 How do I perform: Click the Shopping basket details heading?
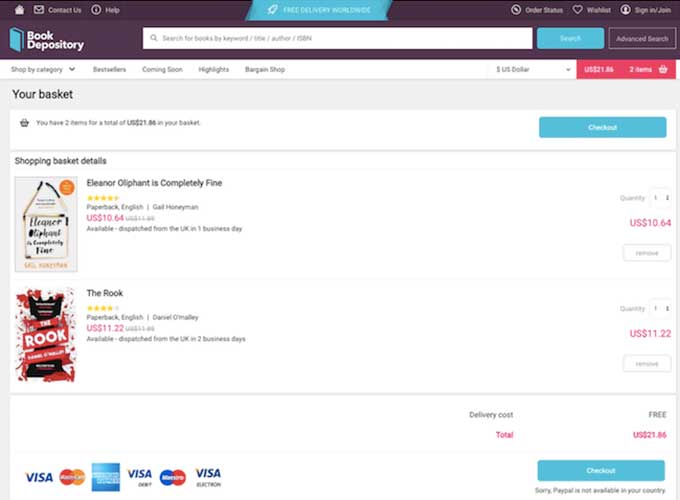point(60,161)
